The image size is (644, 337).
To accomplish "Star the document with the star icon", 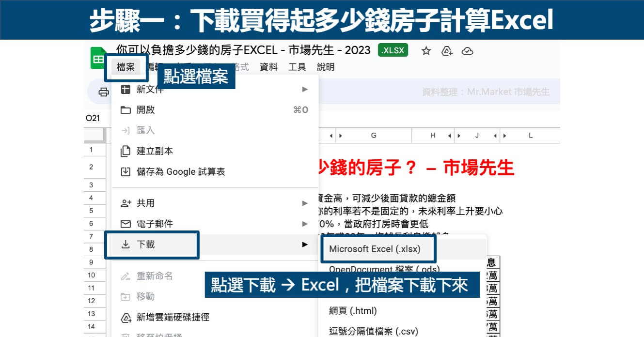I will [x=426, y=51].
